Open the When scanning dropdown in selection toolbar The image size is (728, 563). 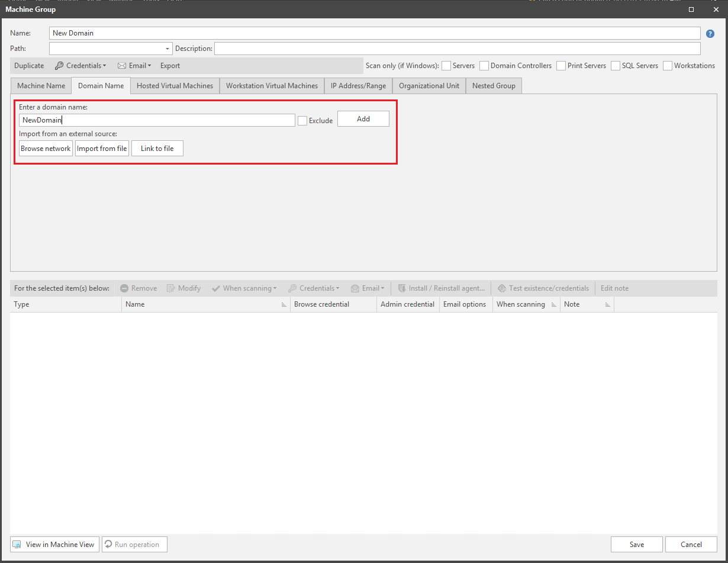pyautogui.click(x=244, y=288)
